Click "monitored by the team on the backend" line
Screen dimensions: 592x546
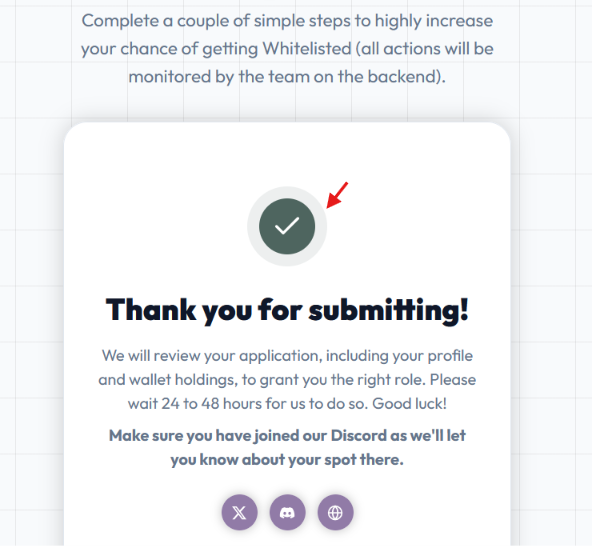click(287, 76)
